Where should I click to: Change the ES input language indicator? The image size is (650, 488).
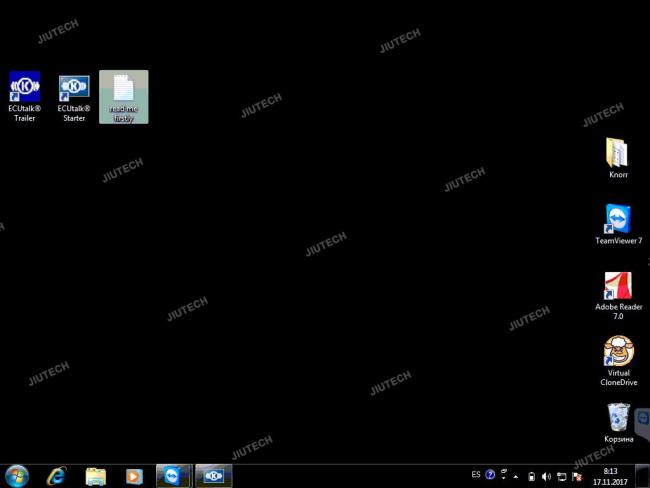pos(476,475)
